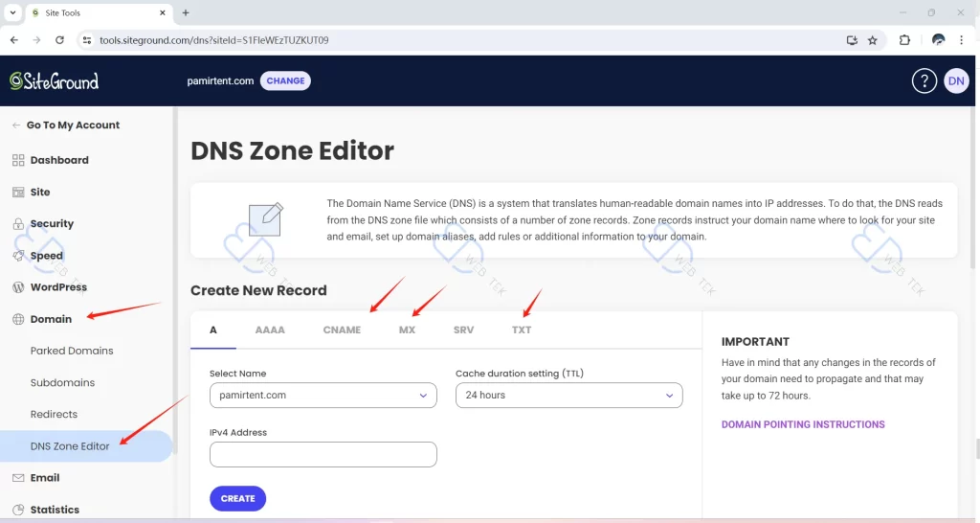Open the Domain Pointing Instructions link

(803, 424)
